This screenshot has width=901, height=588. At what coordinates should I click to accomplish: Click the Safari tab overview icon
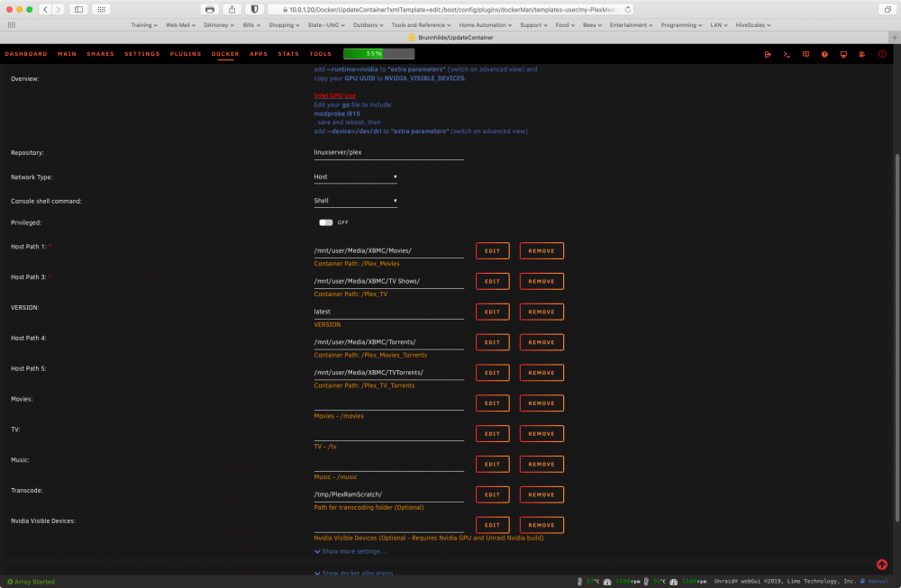tap(887, 9)
